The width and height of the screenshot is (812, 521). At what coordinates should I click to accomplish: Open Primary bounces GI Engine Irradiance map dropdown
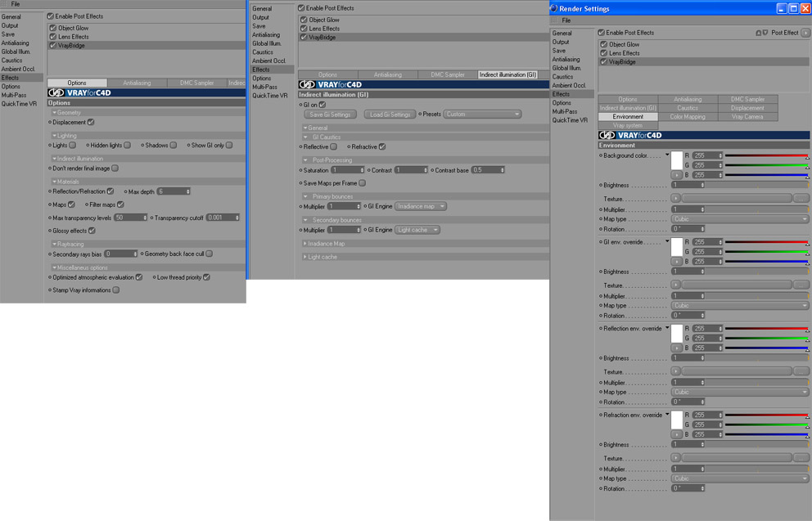pos(421,206)
